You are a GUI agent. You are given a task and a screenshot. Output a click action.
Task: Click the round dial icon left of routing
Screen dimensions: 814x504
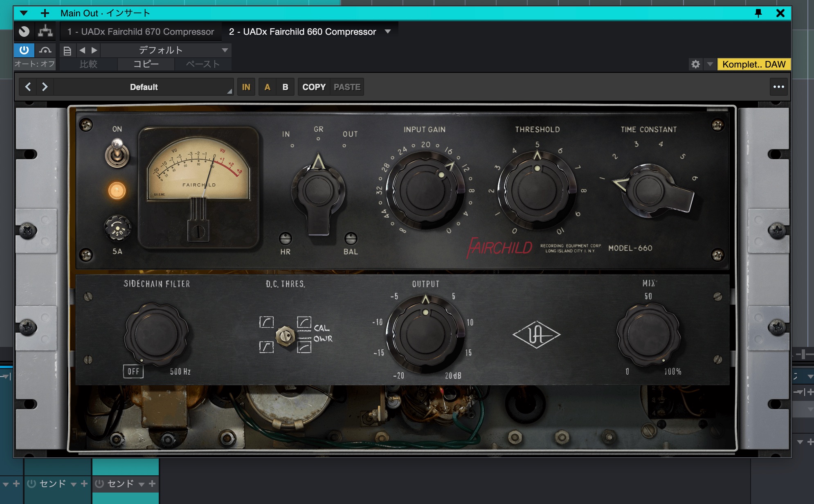pyautogui.click(x=24, y=32)
